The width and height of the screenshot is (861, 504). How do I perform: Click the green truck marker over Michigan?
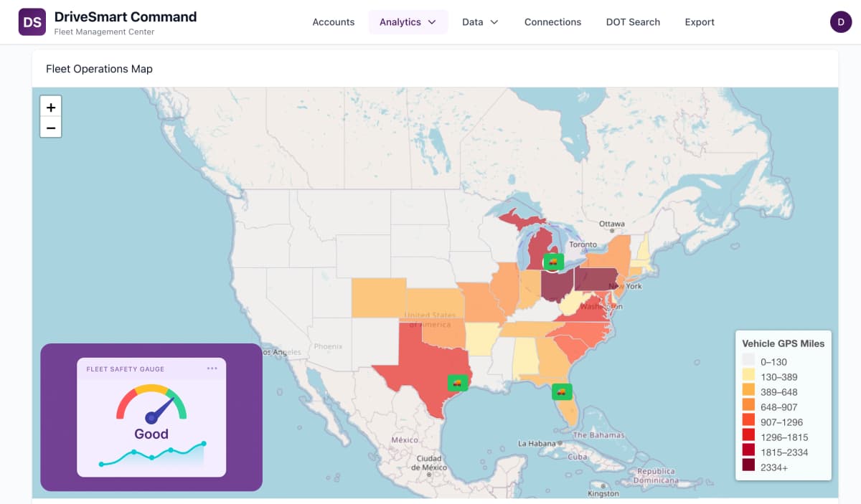pos(552,262)
